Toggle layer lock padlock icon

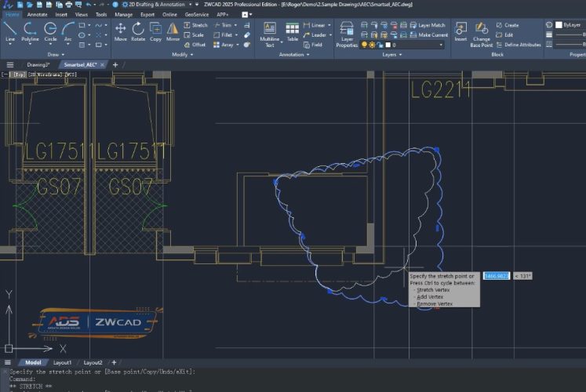[380, 45]
